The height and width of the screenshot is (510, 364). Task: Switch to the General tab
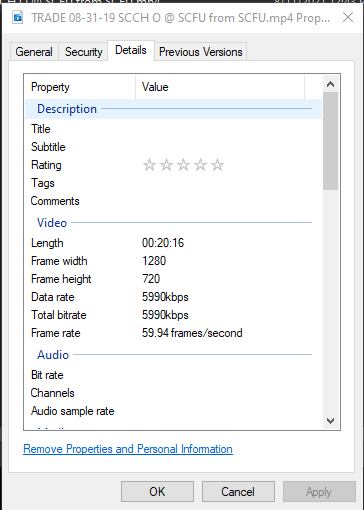click(34, 52)
